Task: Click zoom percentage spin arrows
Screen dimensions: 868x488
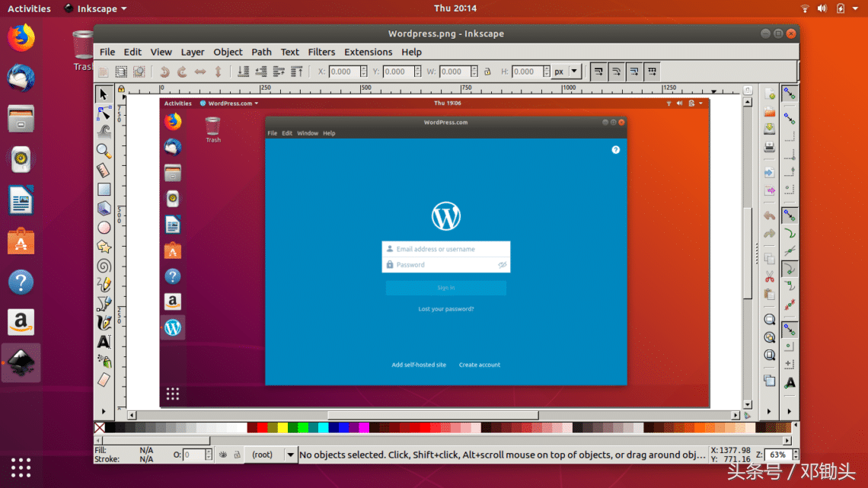Action: pos(796,455)
